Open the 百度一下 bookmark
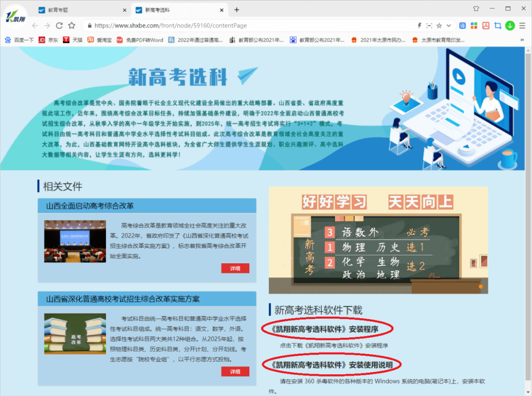532x396 pixels. coord(18,39)
